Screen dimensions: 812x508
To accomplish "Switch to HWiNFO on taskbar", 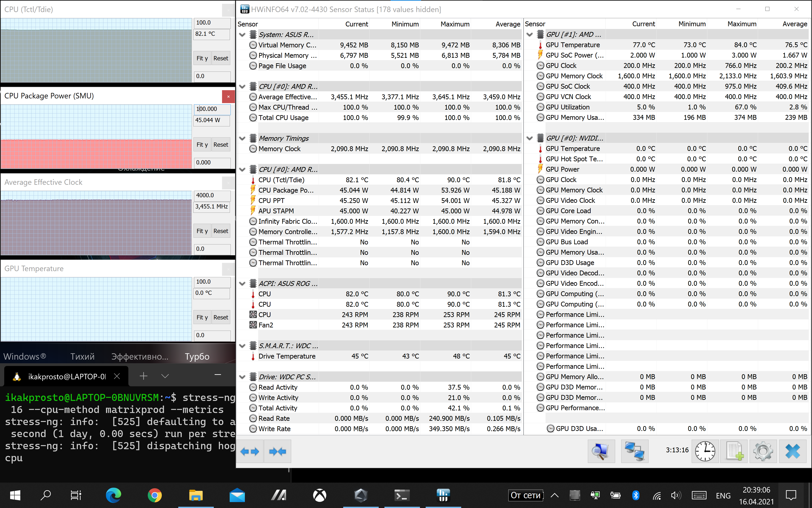I will click(x=443, y=495).
